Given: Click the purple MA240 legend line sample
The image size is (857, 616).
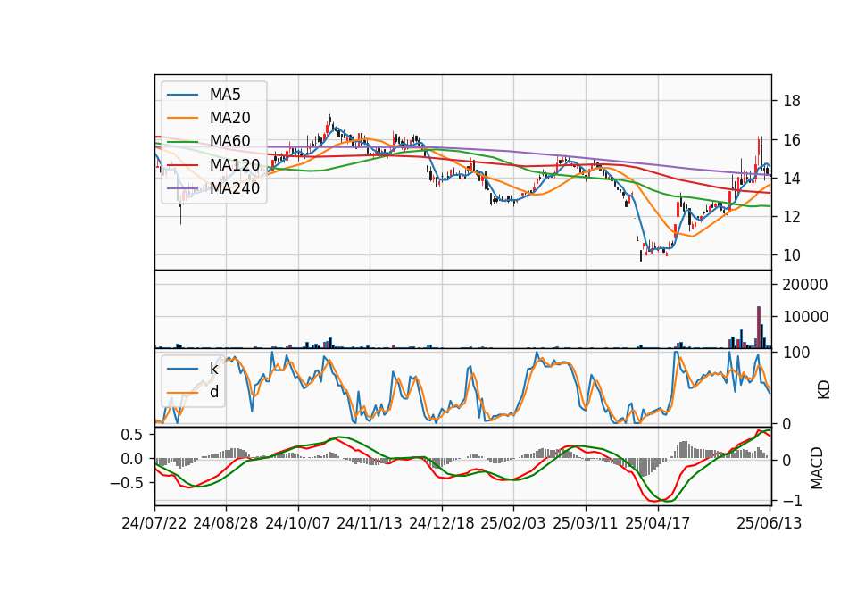Looking at the screenshot, I should pyautogui.click(x=182, y=188).
